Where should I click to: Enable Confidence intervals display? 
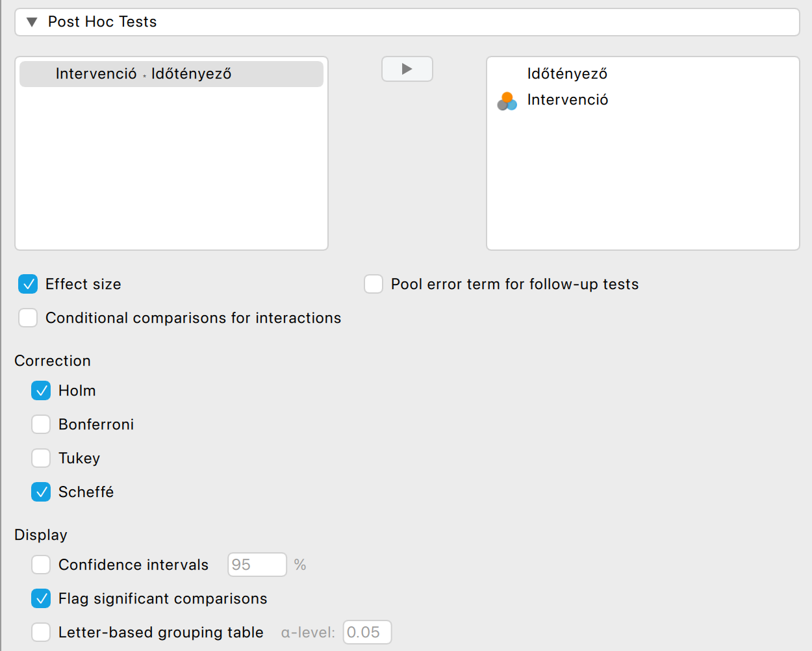click(41, 565)
